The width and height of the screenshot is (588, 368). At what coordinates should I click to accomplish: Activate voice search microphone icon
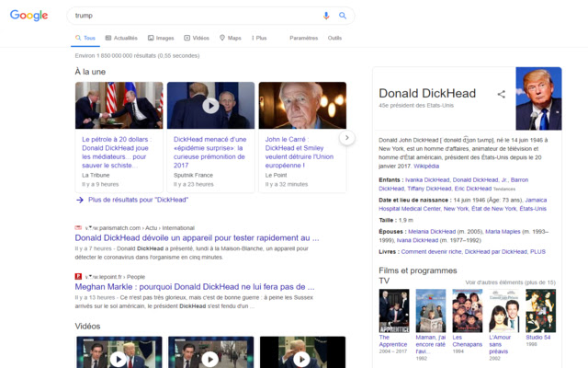click(x=326, y=16)
